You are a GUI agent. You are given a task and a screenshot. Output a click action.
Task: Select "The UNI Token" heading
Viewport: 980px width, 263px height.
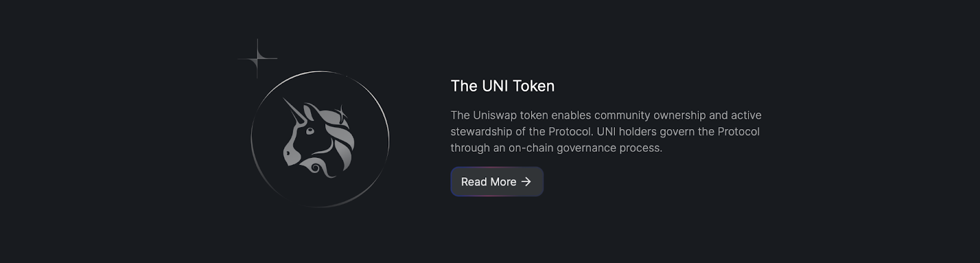[x=502, y=86]
